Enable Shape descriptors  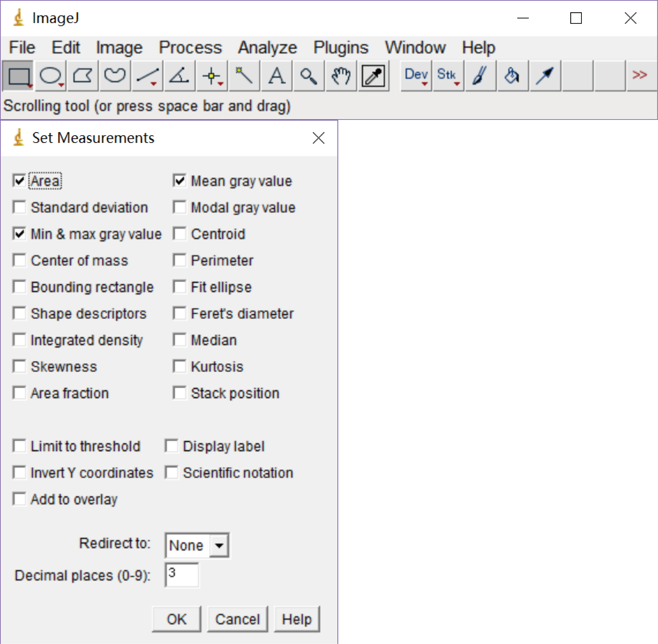click(x=19, y=314)
